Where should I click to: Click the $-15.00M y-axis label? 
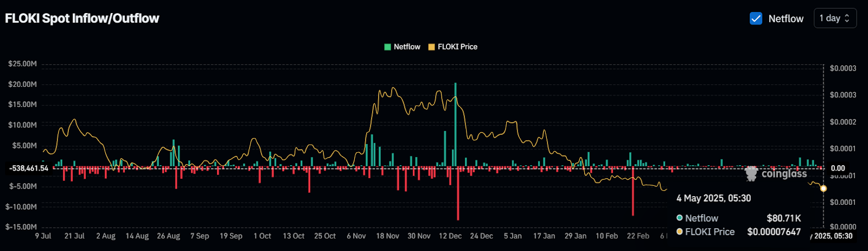click(x=21, y=227)
